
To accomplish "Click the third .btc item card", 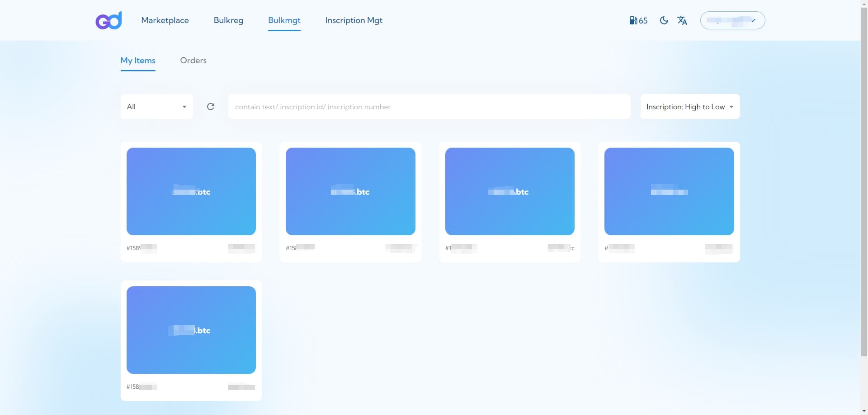I will (x=509, y=191).
